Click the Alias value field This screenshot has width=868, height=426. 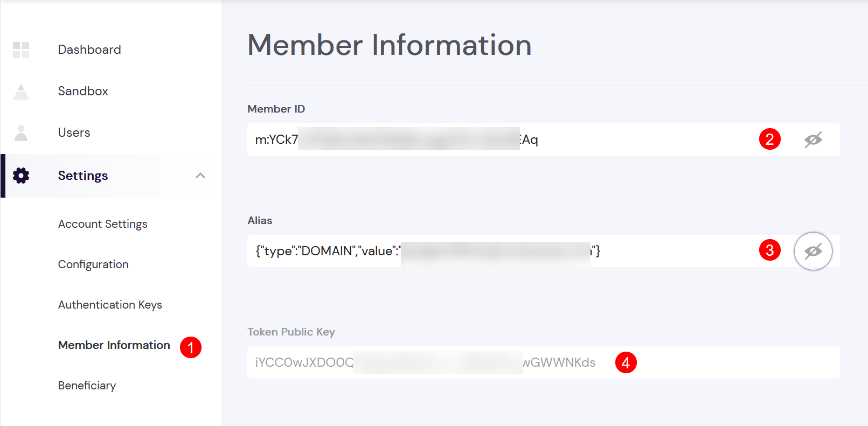click(x=543, y=251)
